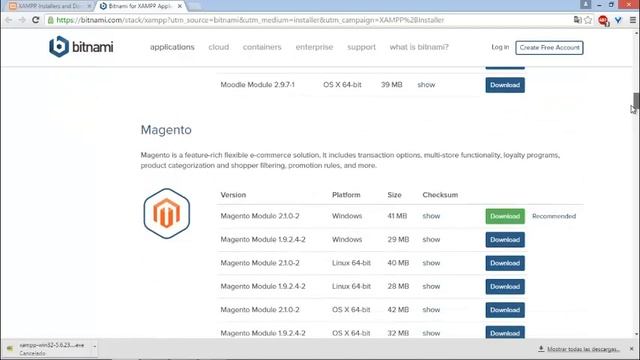Image resolution: width=640 pixels, height=360 pixels.
Task: Switch to the XAMPP Installers tab
Action: point(50,6)
